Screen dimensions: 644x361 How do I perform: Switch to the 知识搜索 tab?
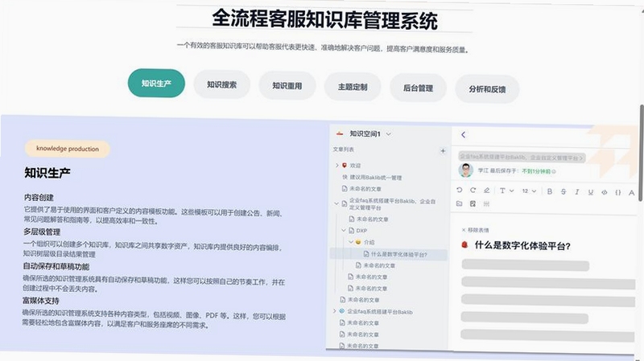point(222,84)
